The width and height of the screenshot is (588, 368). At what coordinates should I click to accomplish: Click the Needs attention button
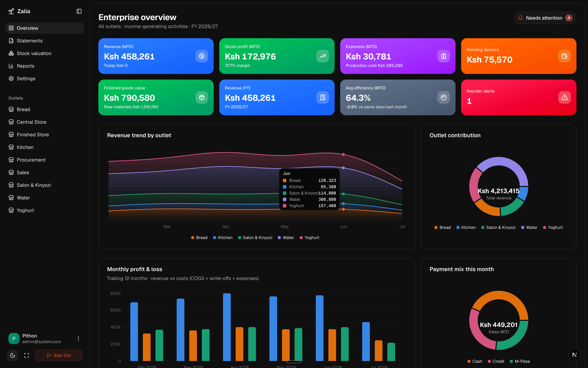(545, 18)
